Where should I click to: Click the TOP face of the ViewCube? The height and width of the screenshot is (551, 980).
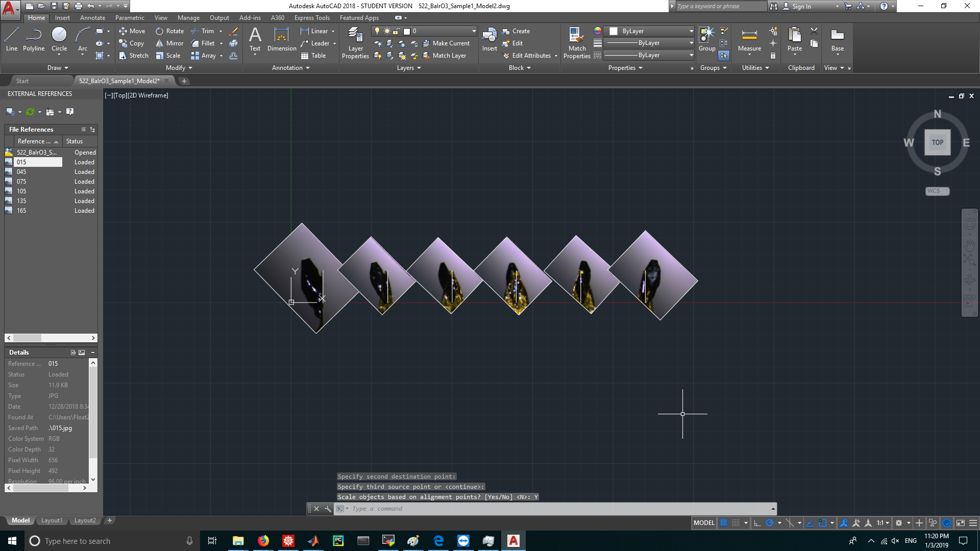937,143
